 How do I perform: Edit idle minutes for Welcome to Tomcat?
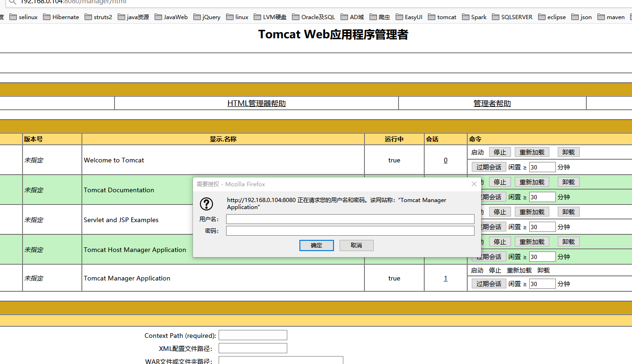(542, 167)
